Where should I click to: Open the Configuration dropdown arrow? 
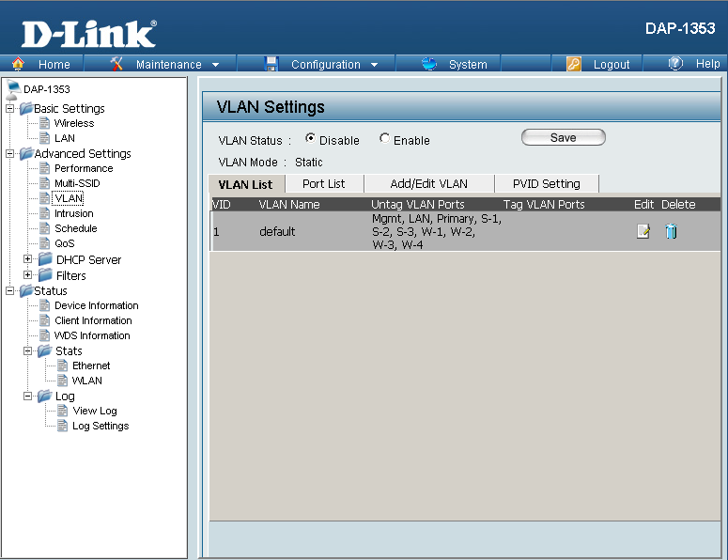click(x=374, y=65)
